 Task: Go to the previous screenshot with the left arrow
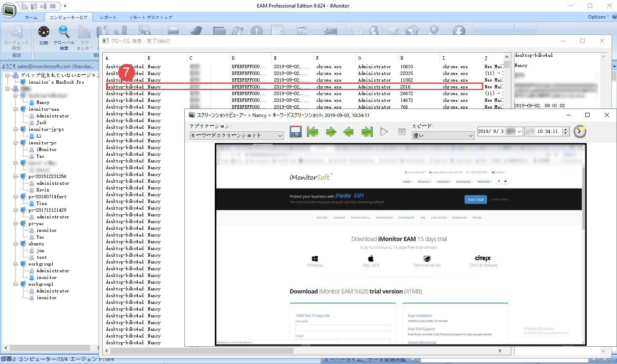348,132
